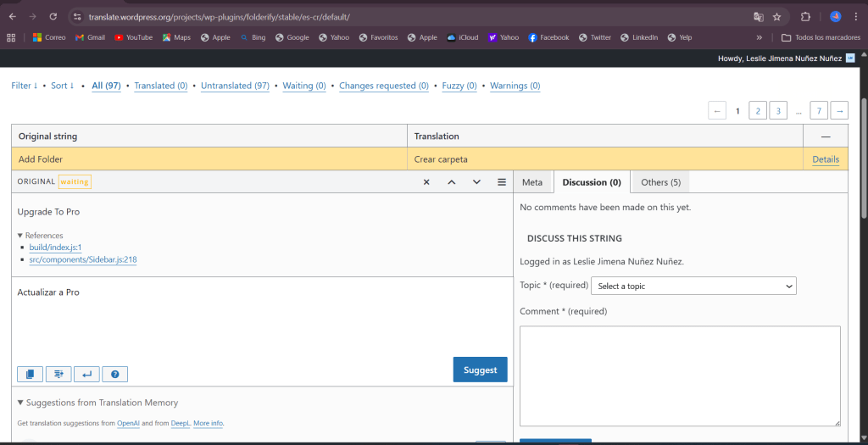The height and width of the screenshot is (445, 868).
Task: Open the Filter options toggle
Action: click(24, 86)
